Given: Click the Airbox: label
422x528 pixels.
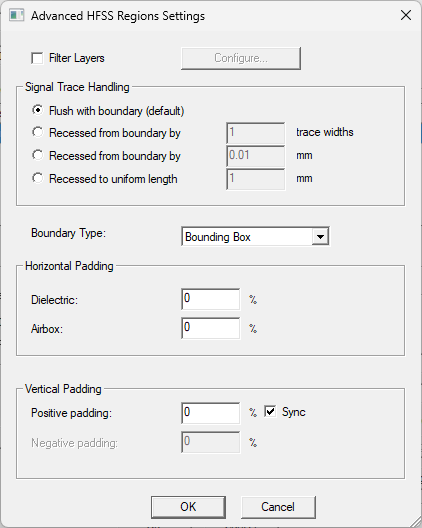Looking at the screenshot, I should tap(47, 329).
